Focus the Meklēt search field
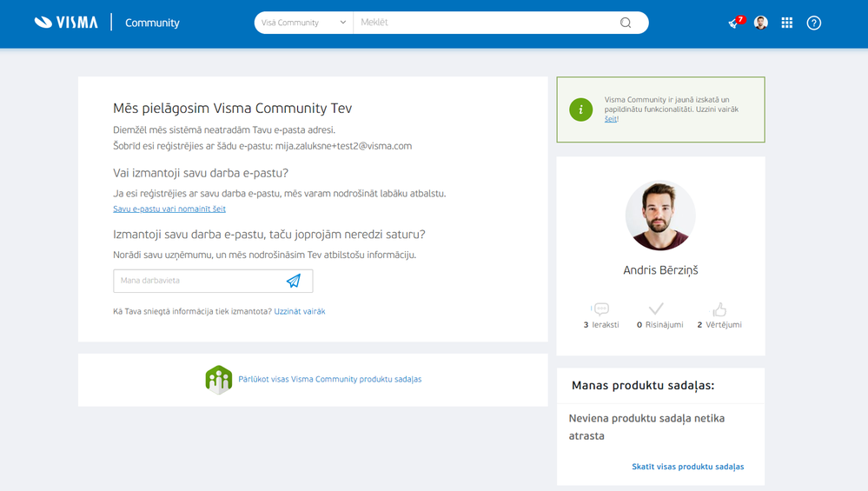 click(x=487, y=23)
